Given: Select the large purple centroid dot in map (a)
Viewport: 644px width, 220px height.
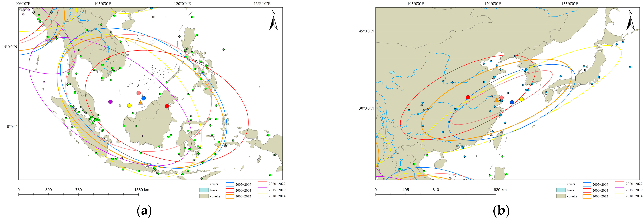Looking at the screenshot, I should point(110,102).
